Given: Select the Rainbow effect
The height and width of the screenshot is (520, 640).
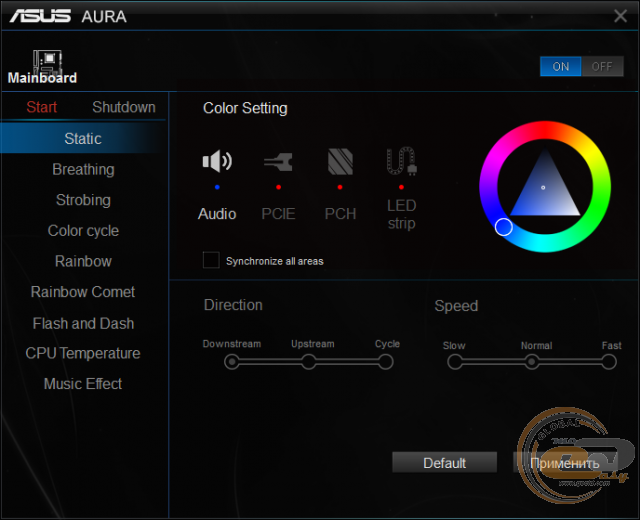Looking at the screenshot, I should click(x=83, y=261).
